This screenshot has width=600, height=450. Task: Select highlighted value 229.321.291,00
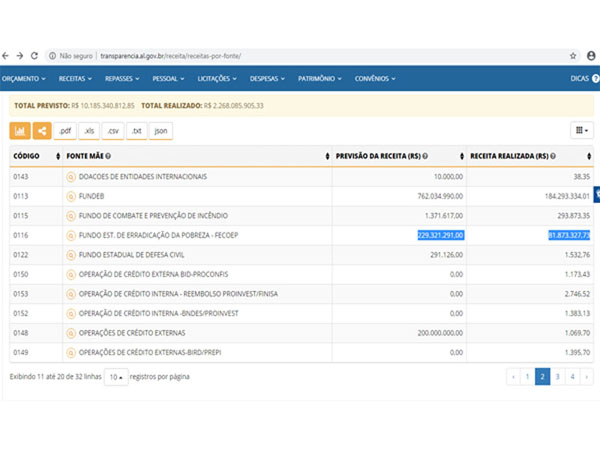441,235
